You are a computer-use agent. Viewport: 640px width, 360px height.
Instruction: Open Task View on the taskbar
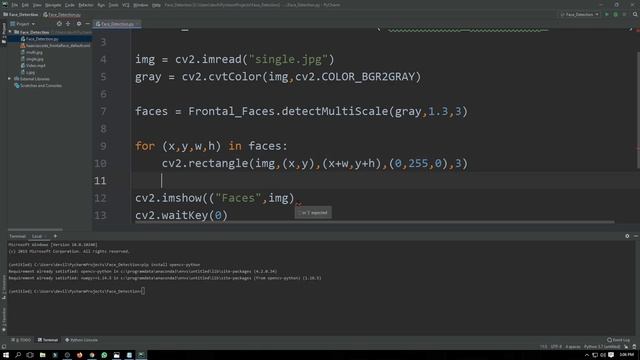30,355
